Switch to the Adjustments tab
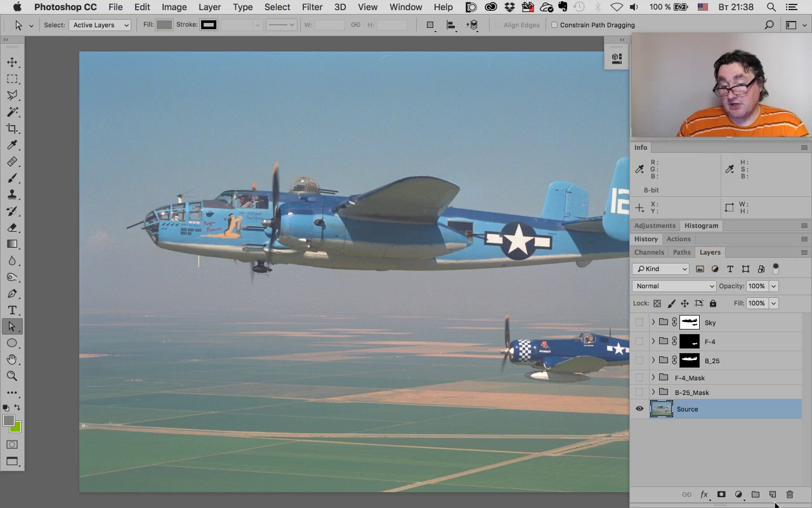This screenshot has height=508, width=812. pos(655,225)
